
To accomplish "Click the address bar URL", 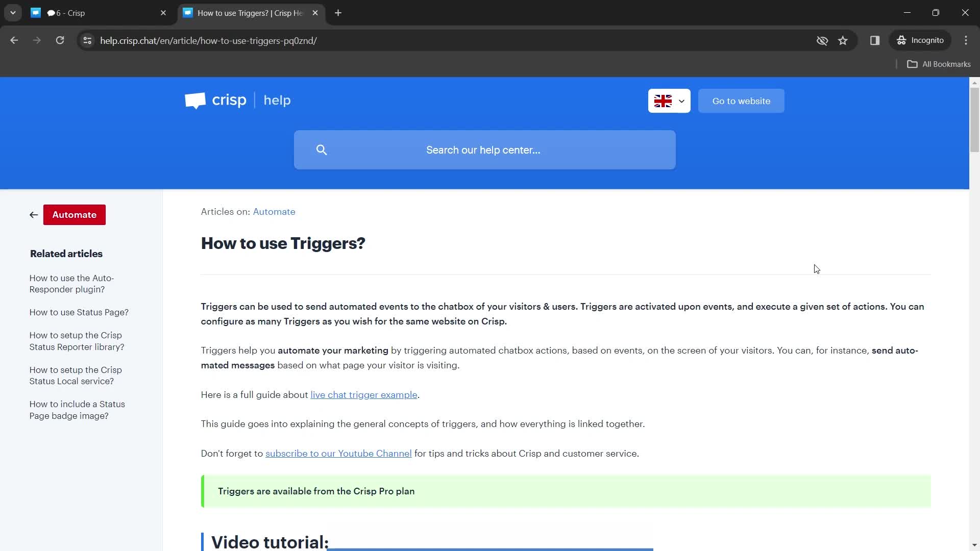I will [208, 41].
